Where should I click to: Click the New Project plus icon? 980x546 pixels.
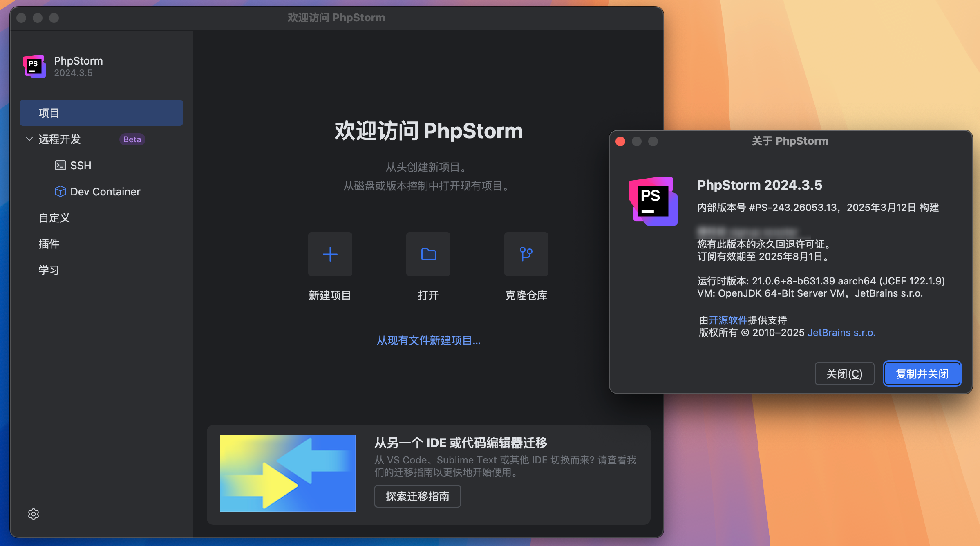330,254
